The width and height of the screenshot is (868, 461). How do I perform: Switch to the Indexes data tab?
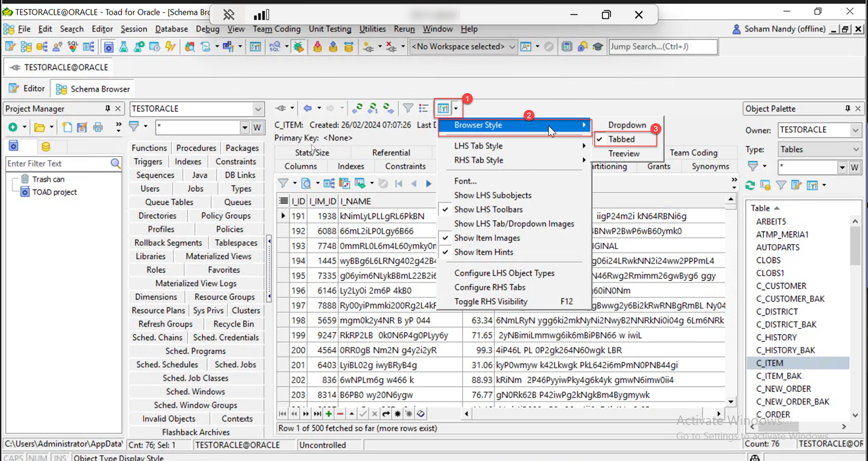coord(351,167)
